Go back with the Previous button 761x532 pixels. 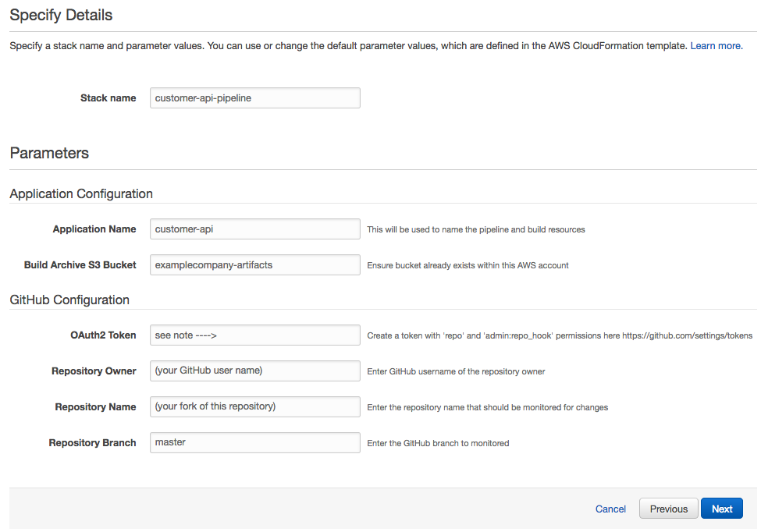click(x=668, y=509)
